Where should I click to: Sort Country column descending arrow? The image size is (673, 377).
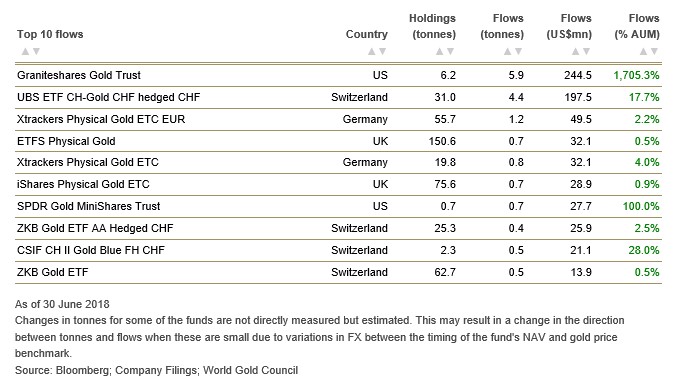click(383, 52)
